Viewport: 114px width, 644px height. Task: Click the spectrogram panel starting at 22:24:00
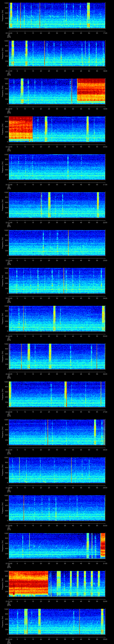coord(57,318)
